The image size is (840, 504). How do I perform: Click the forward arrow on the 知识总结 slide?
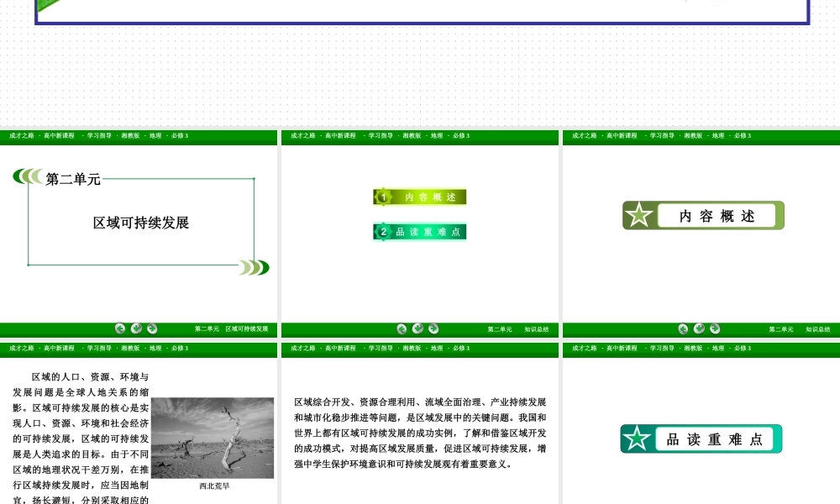(715, 328)
